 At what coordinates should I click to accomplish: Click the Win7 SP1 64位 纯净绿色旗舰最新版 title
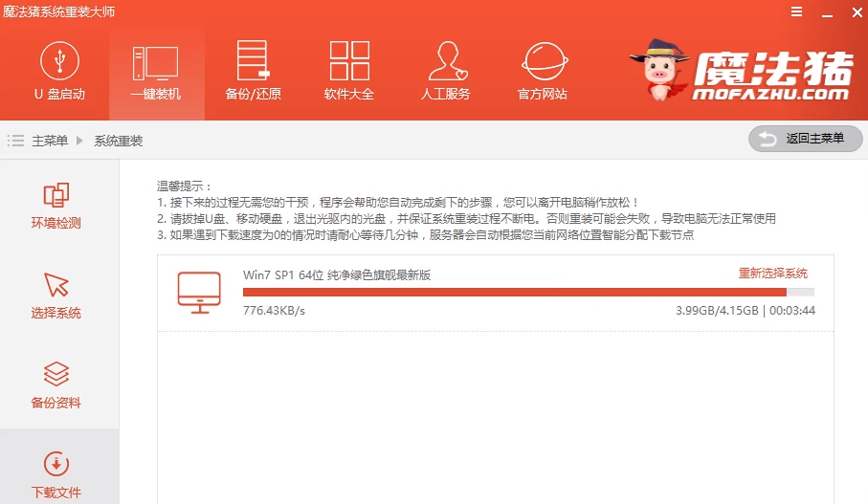[x=337, y=275]
